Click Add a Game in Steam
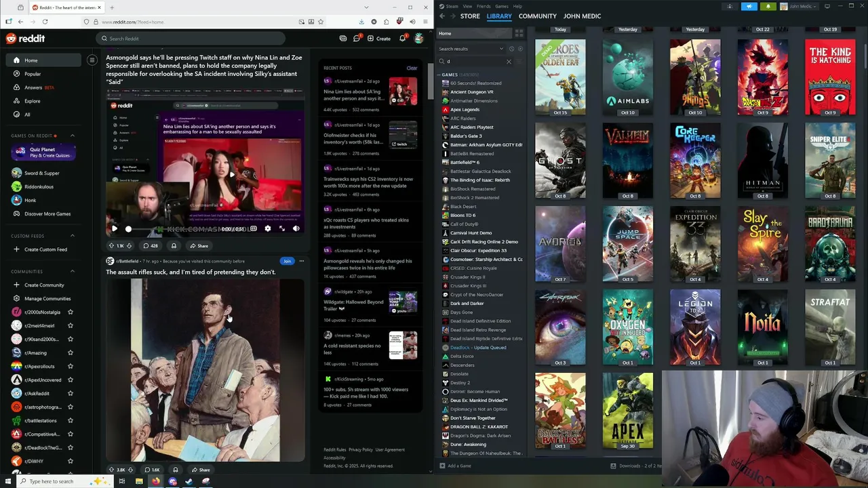Screen dimensions: 868x488 (x=455, y=466)
